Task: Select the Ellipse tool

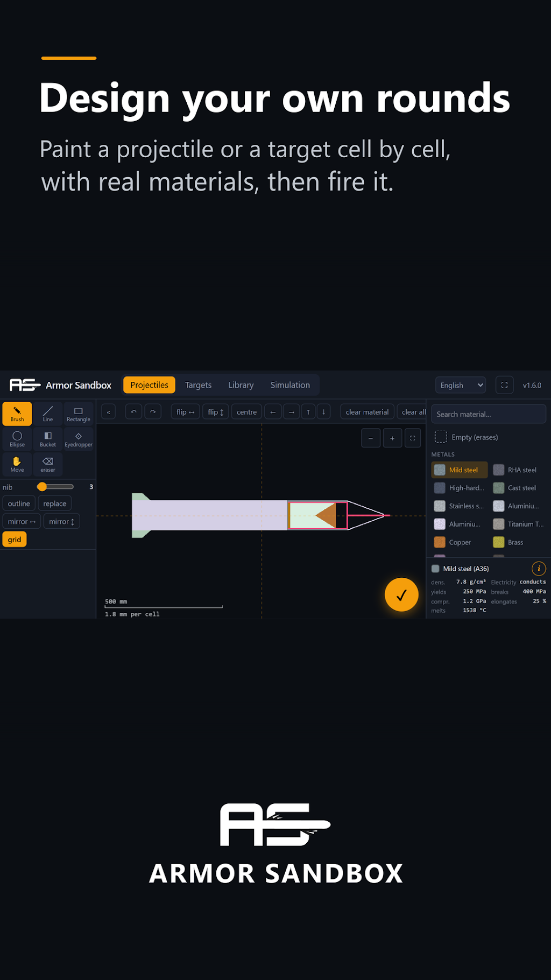Action: pyautogui.click(x=17, y=439)
